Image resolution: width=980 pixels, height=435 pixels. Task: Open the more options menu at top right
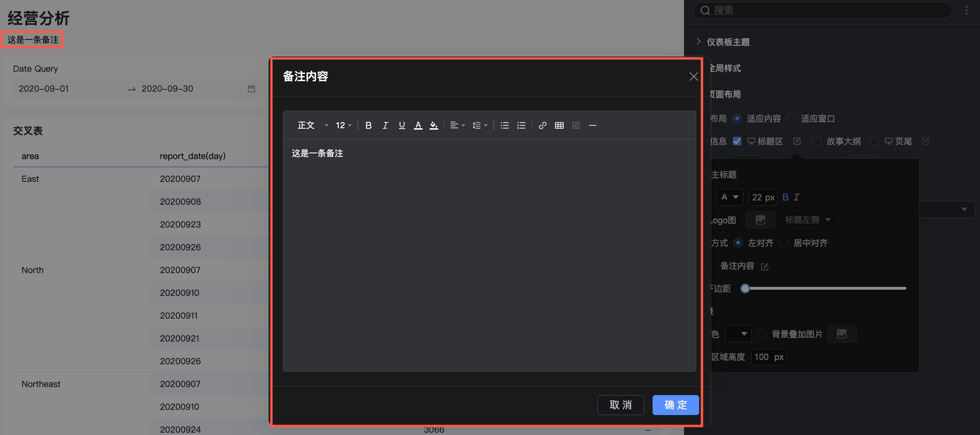966,10
